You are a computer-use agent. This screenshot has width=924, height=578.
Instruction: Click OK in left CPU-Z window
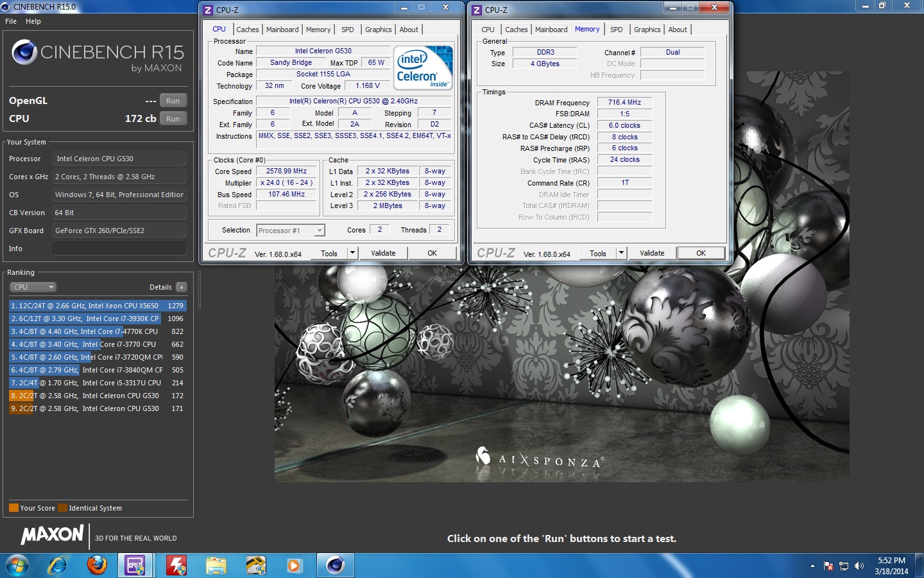(x=432, y=253)
